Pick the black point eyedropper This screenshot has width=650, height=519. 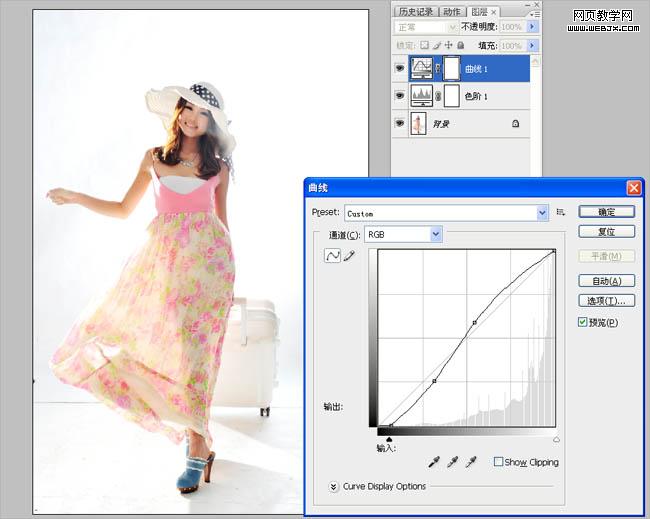point(434,462)
